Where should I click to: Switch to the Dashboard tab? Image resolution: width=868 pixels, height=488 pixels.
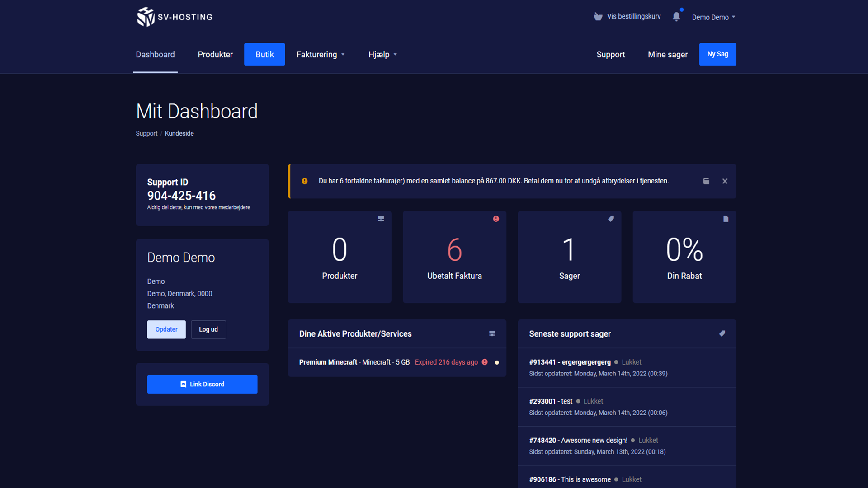[155, 54]
